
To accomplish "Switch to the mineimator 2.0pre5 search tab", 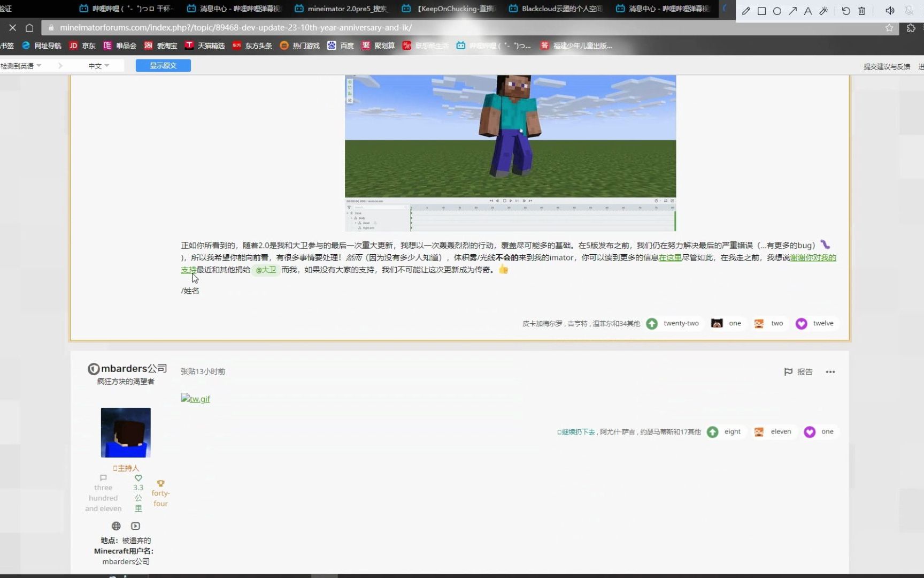I will (x=341, y=9).
